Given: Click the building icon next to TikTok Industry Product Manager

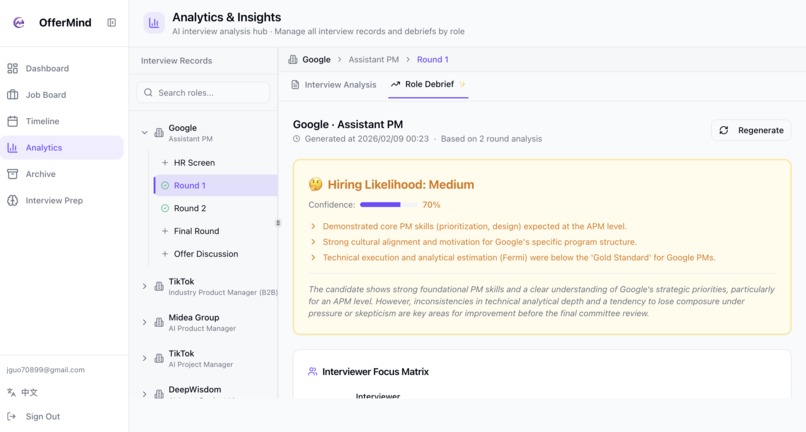Looking at the screenshot, I should [x=159, y=286].
